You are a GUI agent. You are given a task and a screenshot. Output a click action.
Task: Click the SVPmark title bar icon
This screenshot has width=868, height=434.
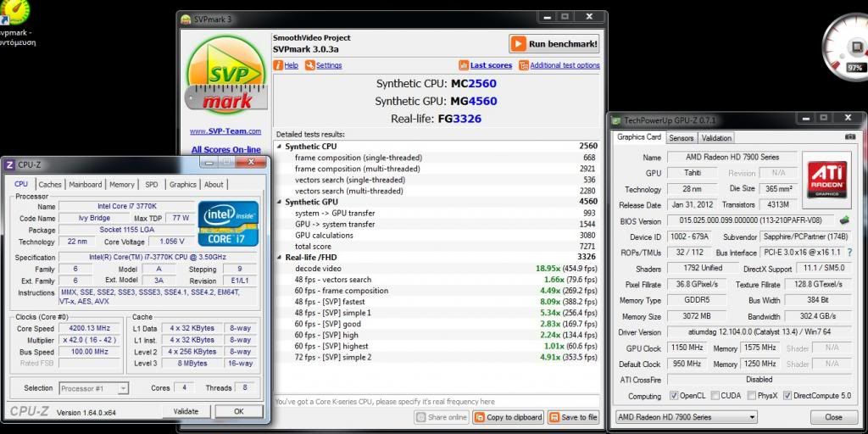[186, 19]
